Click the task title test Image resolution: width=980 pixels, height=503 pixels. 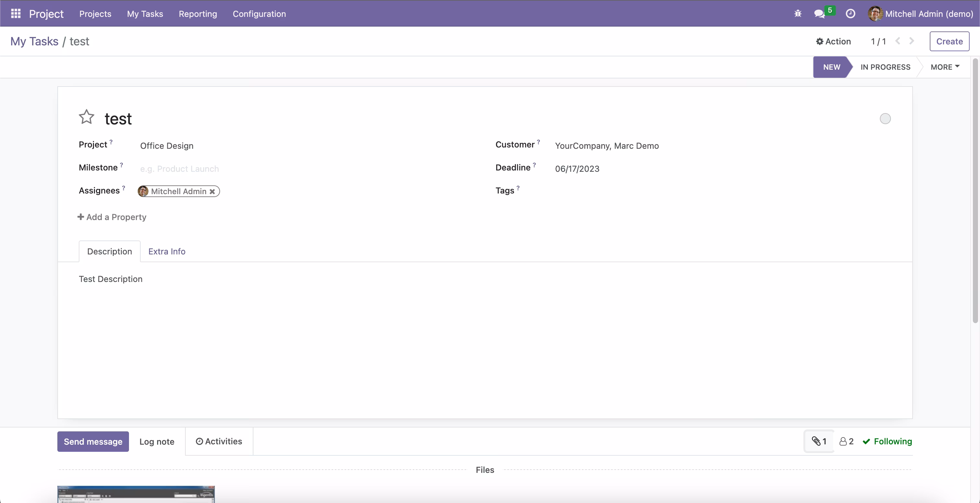click(118, 119)
